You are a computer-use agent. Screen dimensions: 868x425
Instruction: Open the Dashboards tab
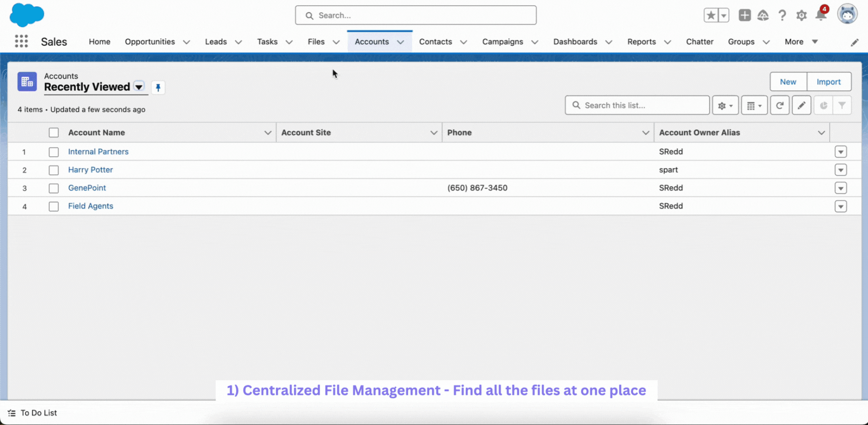(575, 42)
